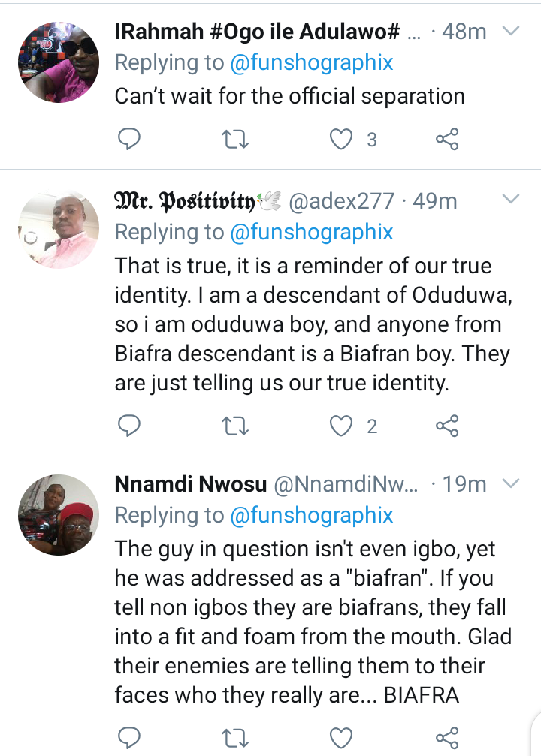Share Nnamdi Nwosu's tweet
Viewport: 541px width, 756px height.
[x=447, y=738]
